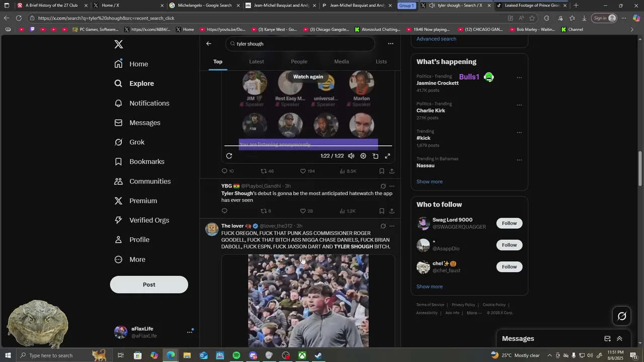View analytics of 8.5K views post
Viewport: 644px width, 362px height.
tap(348, 171)
